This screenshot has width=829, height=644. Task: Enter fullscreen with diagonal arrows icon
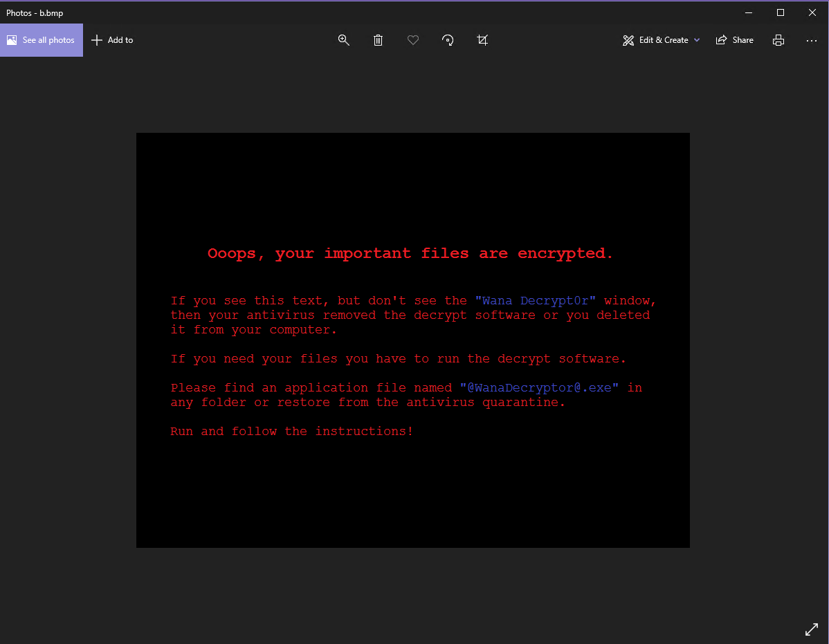pyautogui.click(x=812, y=629)
